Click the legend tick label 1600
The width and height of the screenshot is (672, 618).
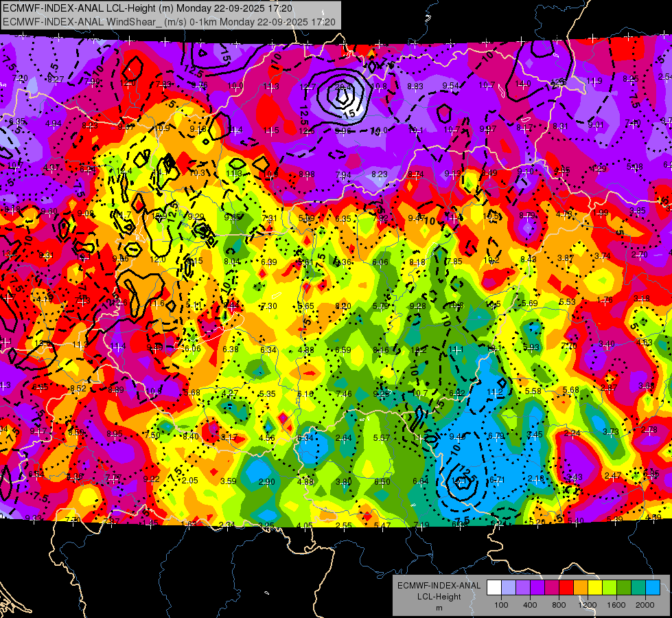[x=616, y=605]
